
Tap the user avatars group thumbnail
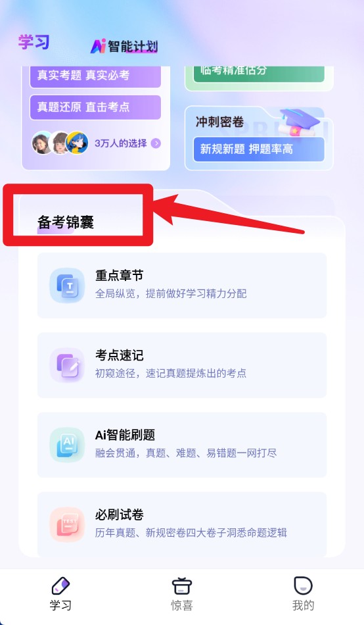tap(60, 143)
